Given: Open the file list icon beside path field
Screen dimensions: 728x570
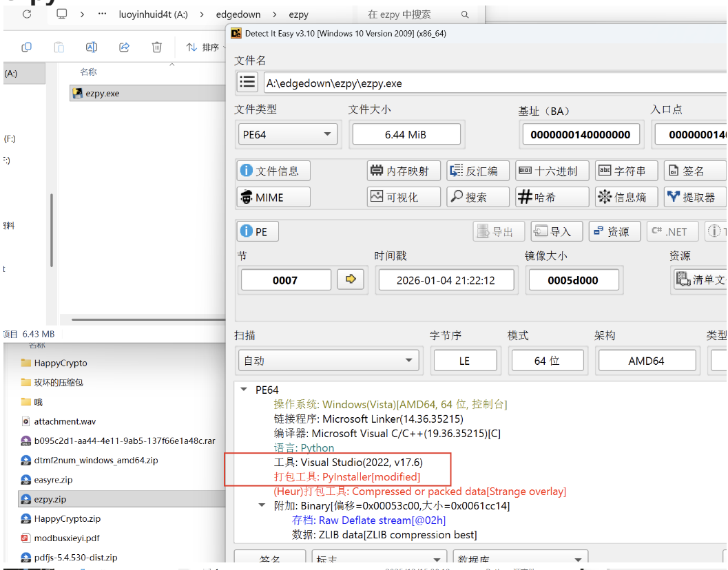Looking at the screenshot, I should [x=247, y=82].
